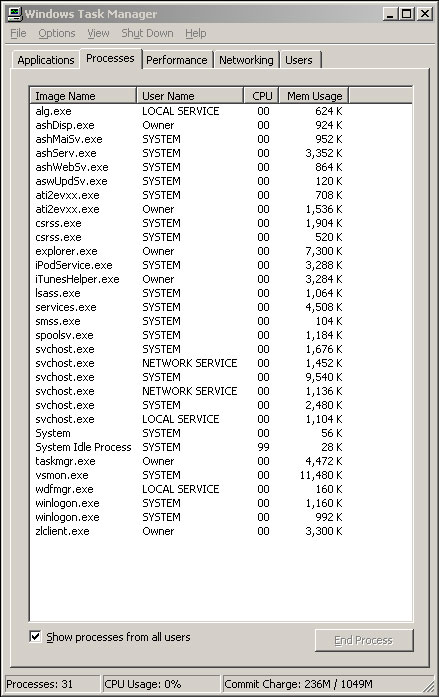This screenshot has height=697, width=439.
Task: Sort processes by Image Name column
Action: 83,96
